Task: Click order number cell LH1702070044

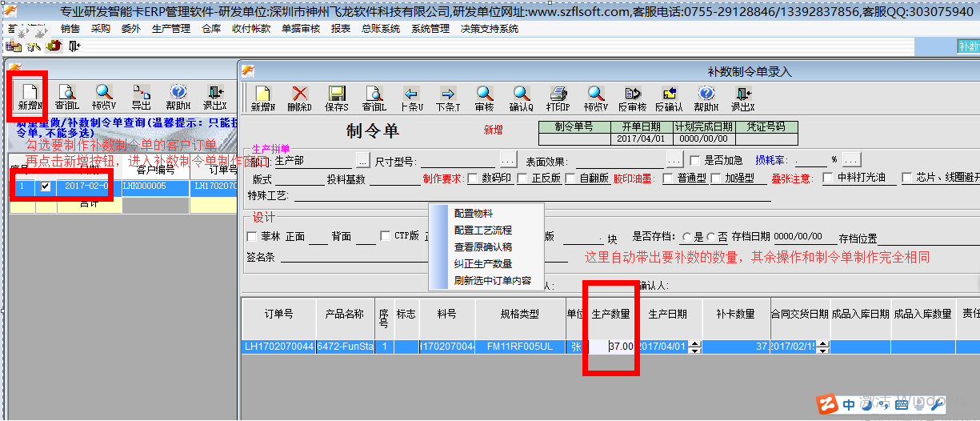Action: click(279, 347)
